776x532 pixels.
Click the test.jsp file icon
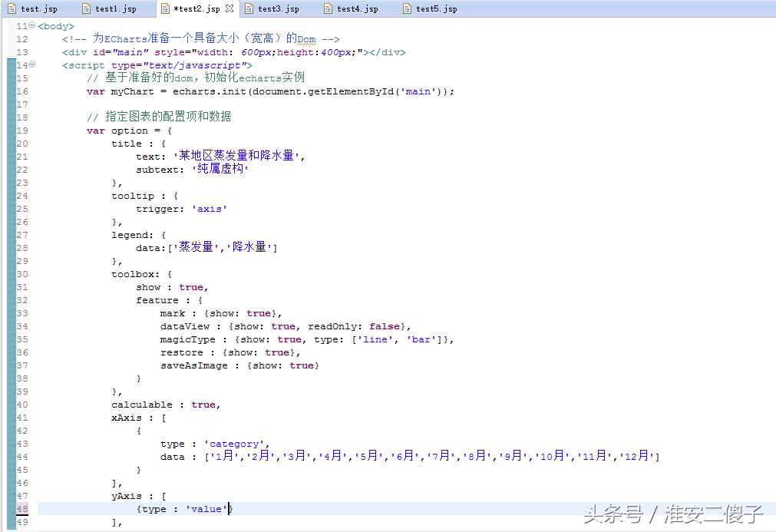point(12,8)
